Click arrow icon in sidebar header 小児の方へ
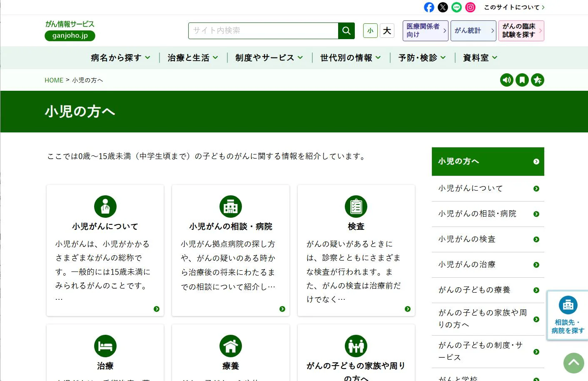Viewport: 588px width, 381px height. pyautogui.click(x=536, y=162)
